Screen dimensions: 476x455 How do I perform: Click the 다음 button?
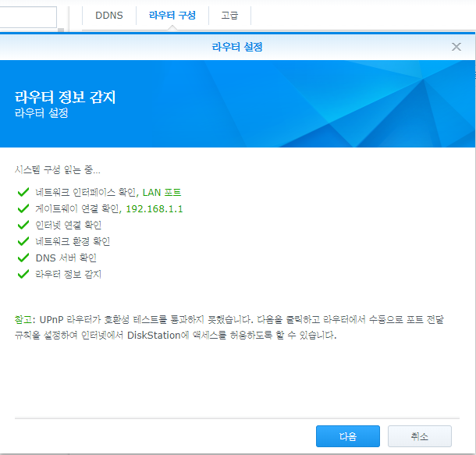[347, 436]
